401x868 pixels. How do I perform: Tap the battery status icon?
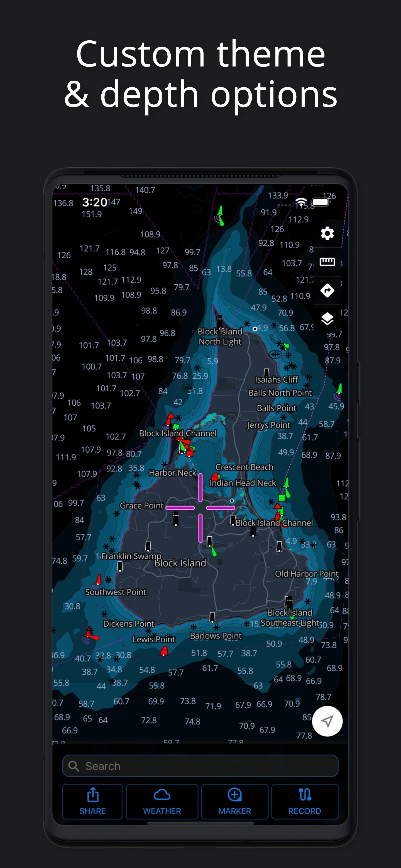tap(321, 202)
